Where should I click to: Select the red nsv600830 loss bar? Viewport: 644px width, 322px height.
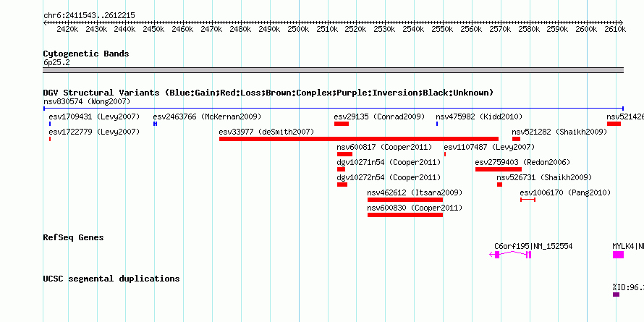point(405,215)
